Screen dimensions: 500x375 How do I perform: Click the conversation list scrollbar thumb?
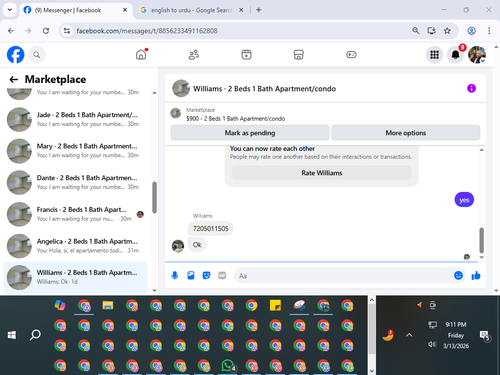[x=154, y=197]
